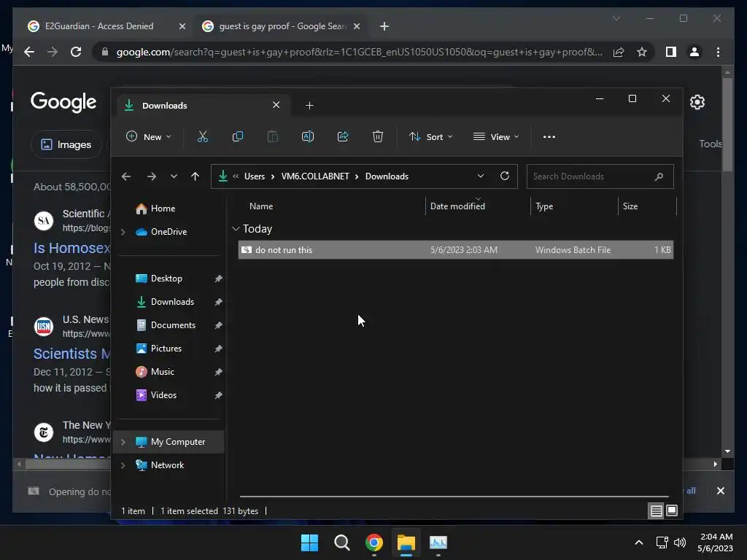This screenshot has height=560, width=747.
Task: Go back in Chrome browser
Action: (x=29, y=52)
